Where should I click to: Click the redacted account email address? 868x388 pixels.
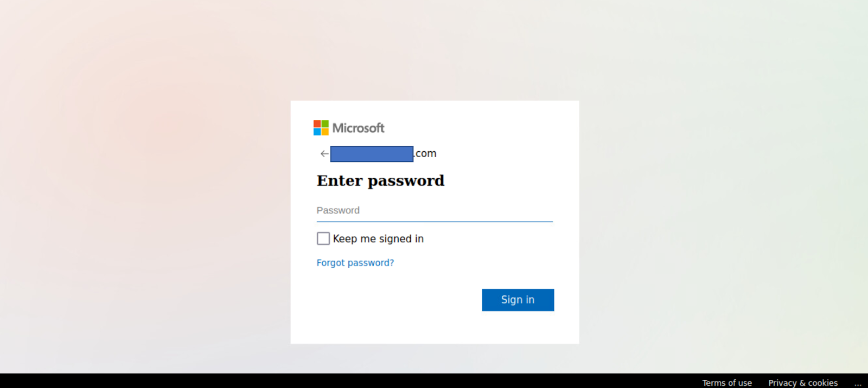(x=372, y=154)
